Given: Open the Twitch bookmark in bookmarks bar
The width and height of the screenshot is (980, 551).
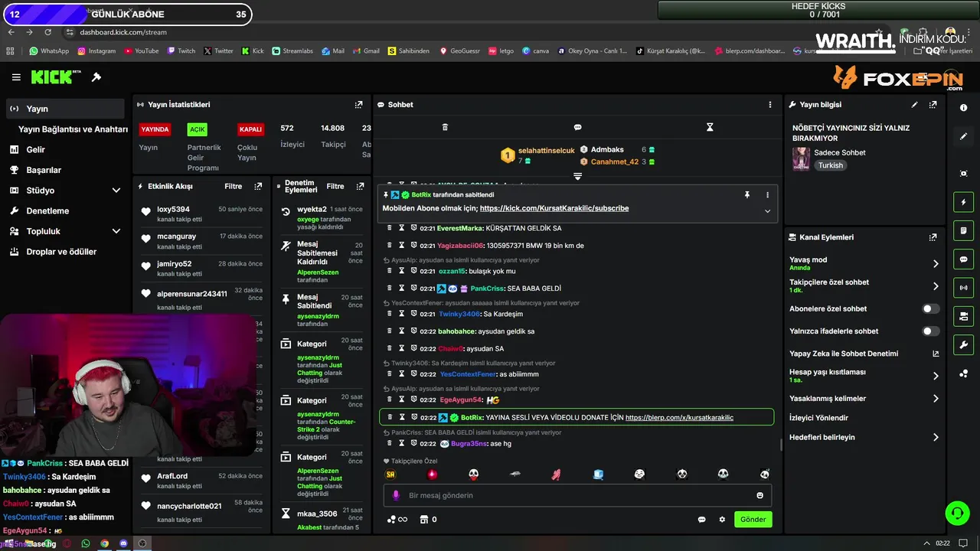Looking at the screenshot, I should (x=181, y=51).
